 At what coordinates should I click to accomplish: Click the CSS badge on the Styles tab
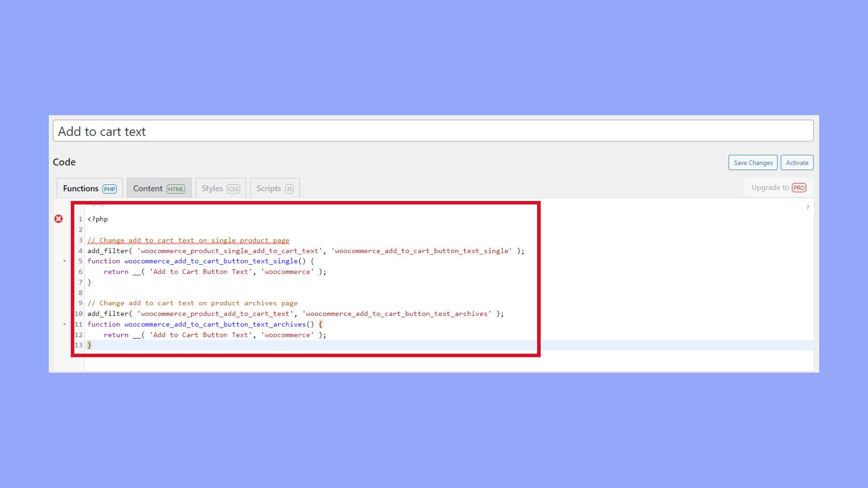pos(233,189)
